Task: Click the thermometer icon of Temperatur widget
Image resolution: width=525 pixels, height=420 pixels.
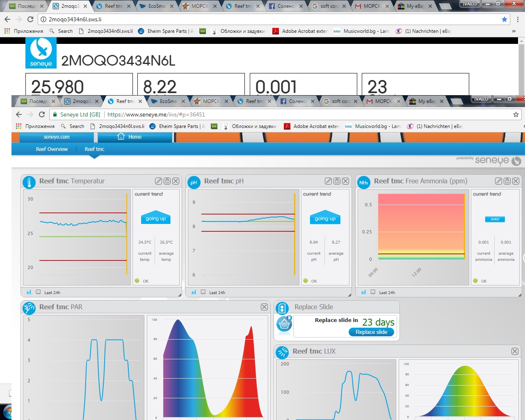Action: click(x=29, y=182)
